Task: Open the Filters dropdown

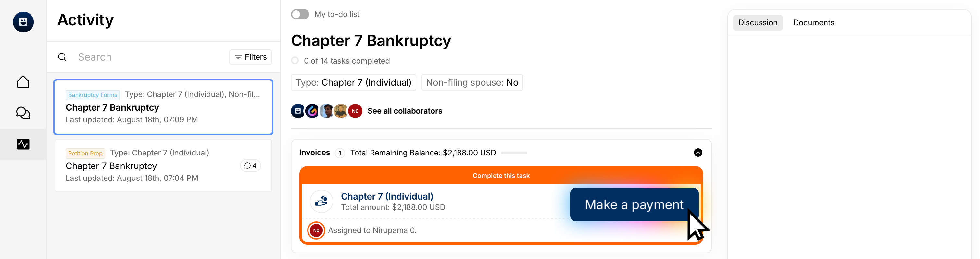Action: 251,57
